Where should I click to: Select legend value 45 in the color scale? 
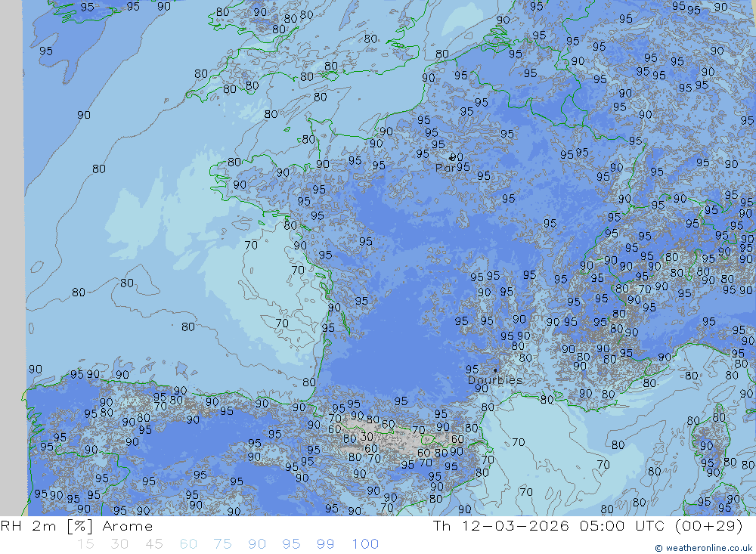(153, 544)
